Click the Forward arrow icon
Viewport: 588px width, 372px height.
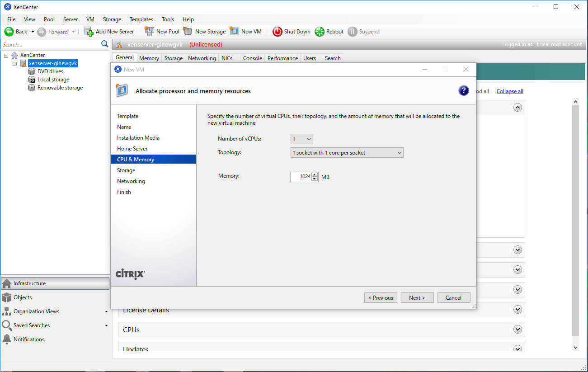(42, 32)
